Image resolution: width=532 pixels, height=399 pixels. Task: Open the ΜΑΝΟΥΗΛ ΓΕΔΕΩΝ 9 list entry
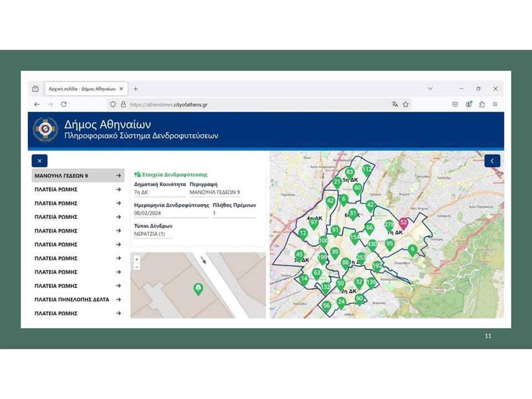coord(78,176)
